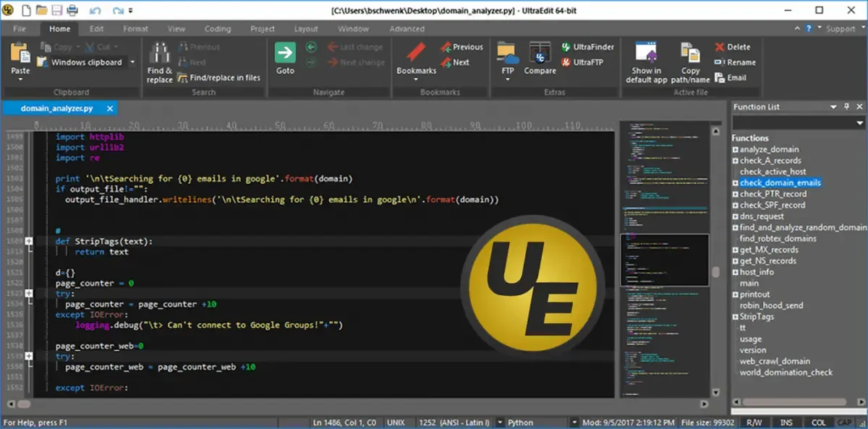The image size is (868, 429).
Task: Select web_crawl_domain in the Function List
Action: coord(775,361)
